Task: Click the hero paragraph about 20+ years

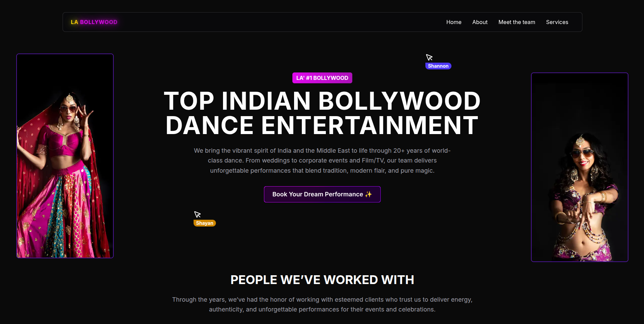Action: click(322, 160)
